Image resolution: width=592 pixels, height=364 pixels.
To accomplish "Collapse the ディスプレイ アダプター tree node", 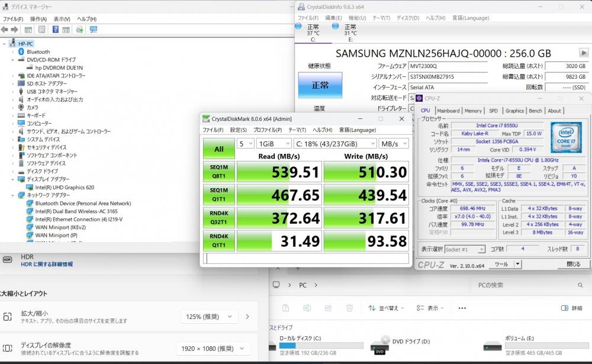I will pyautogui.click(x=12, y=179).
